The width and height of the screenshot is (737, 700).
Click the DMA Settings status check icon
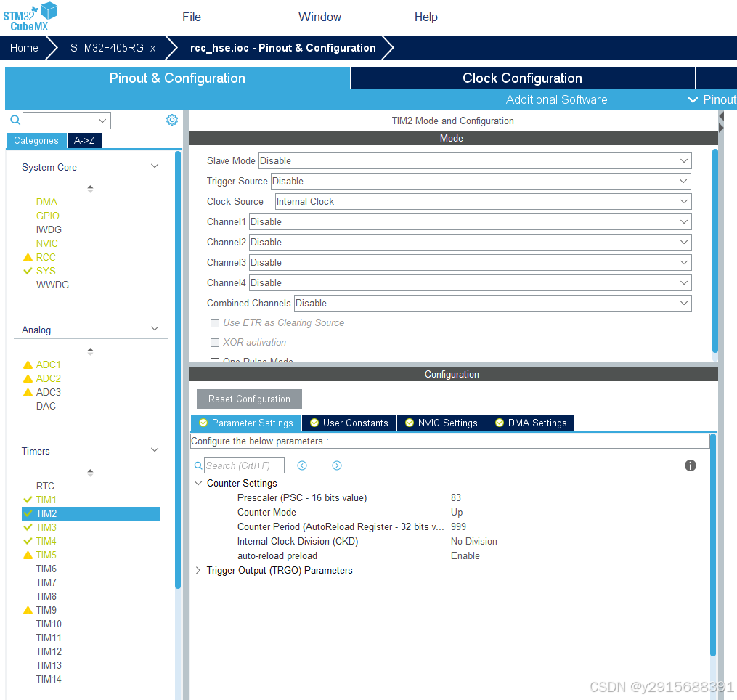pos(499,423)
